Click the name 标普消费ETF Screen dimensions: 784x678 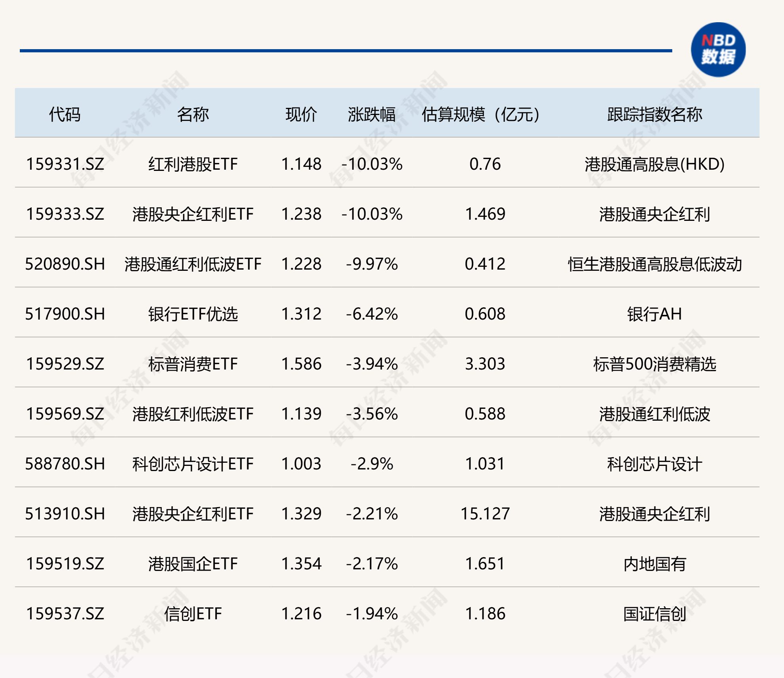pyautogui.click(x=193, y=364)
